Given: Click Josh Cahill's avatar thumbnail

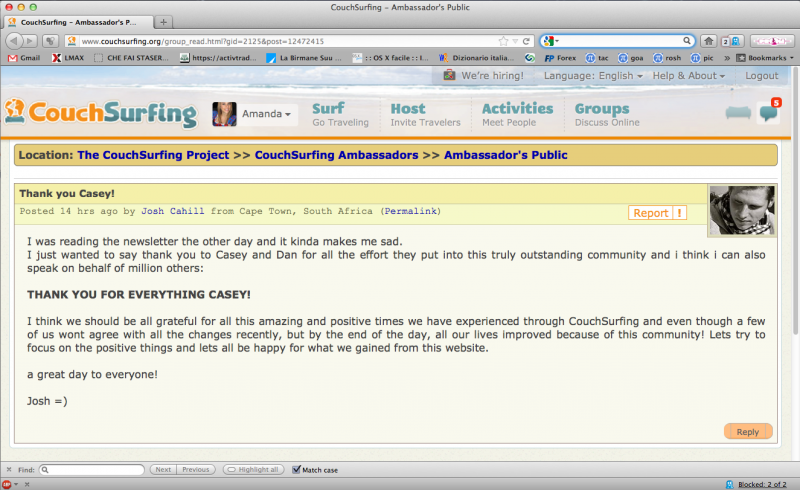Looking at the screenshot, I should tap(741, 210).
